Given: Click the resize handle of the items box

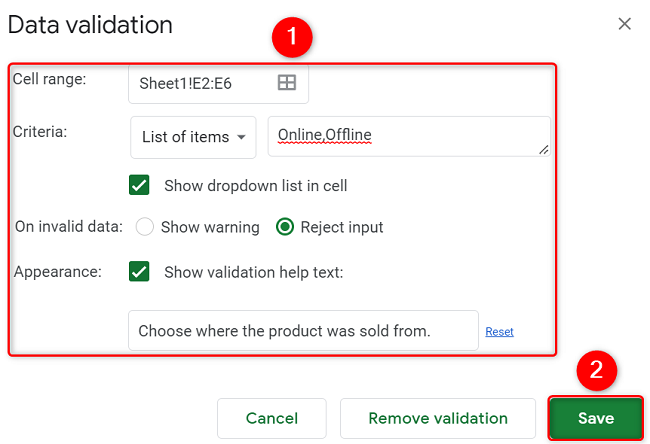Looking at the screenshot, I should pos(544,150).
